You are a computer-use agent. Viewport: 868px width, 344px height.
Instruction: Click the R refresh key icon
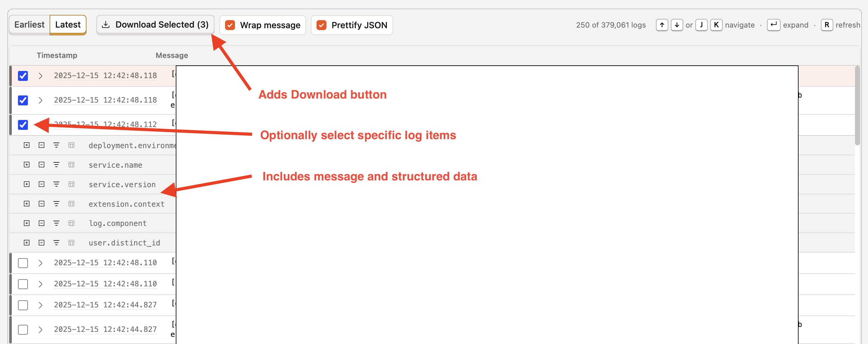(x=826, y=25)
